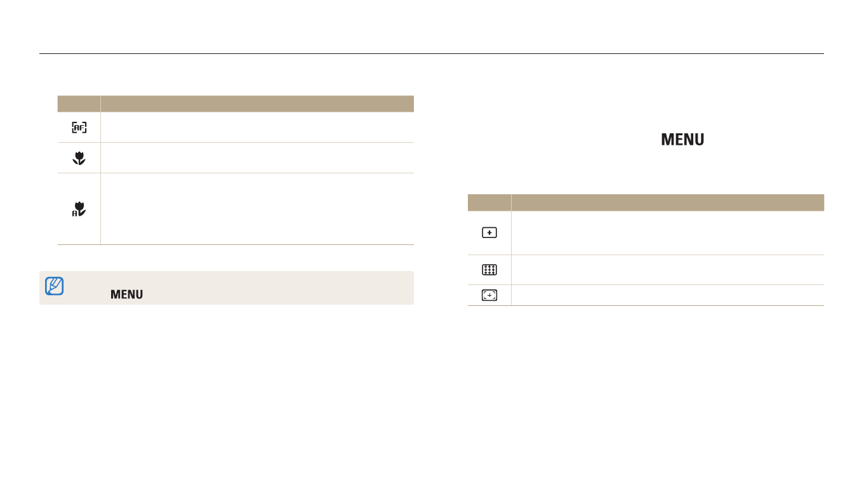
Task: Click the blank cell beside the Multi AF grid icon
Action: (667, 270)
